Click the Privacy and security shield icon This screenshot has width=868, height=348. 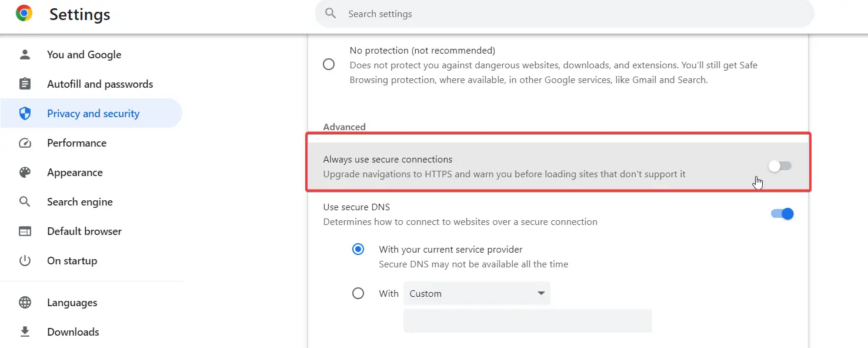[25, 114]
